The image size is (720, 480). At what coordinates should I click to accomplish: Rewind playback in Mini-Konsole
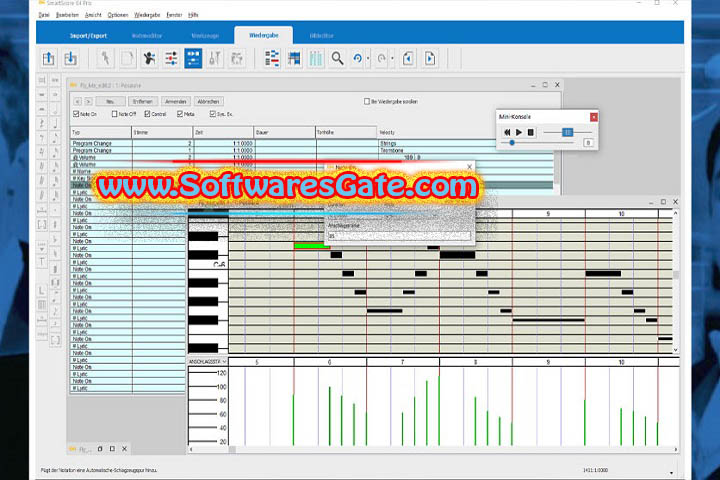point(507,132)
